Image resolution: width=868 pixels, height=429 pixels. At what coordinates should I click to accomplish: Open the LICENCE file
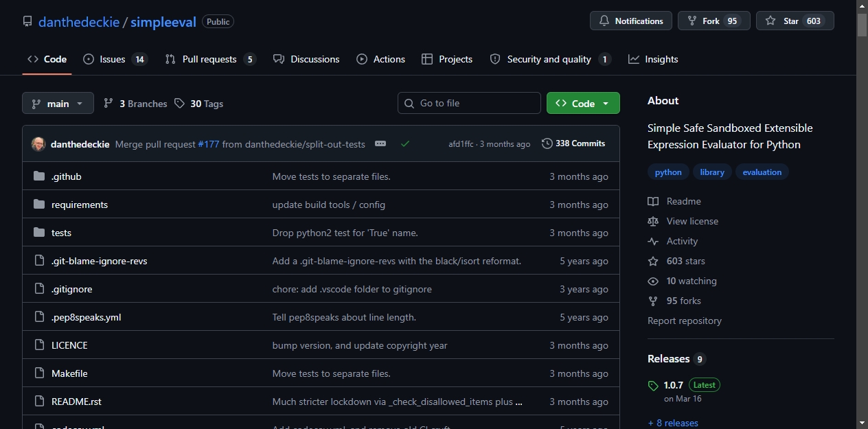tap(69, 345)
